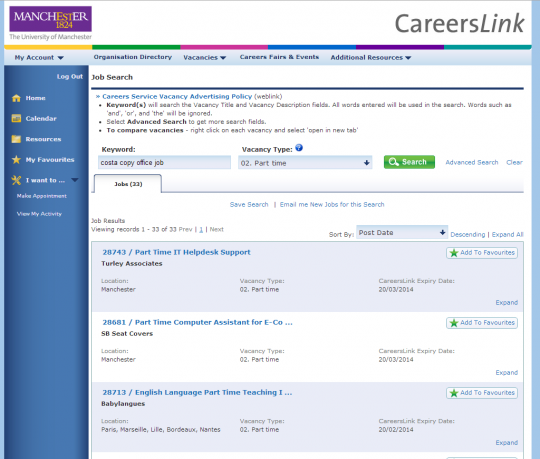Open Organisation Directory menu item
The width and height of the screenshot is (540, 459).
[x=133, y=57]
